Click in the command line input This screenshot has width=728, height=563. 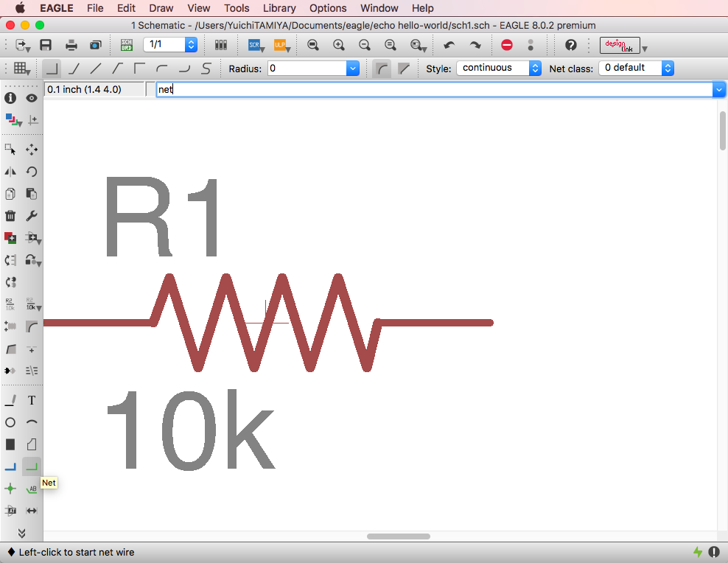point(434,90)
